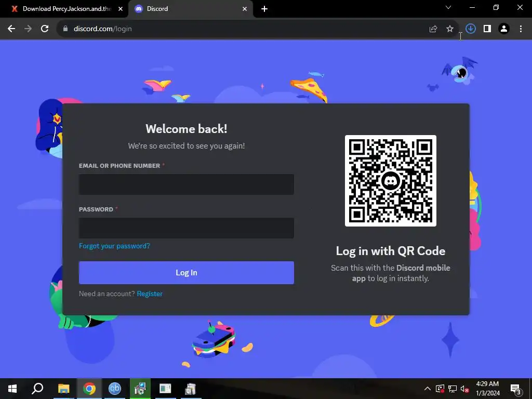Open the taskbar clock showing 4:29 AM
Viewport: 532px width, 399px height.
click(x=487, y=389)
